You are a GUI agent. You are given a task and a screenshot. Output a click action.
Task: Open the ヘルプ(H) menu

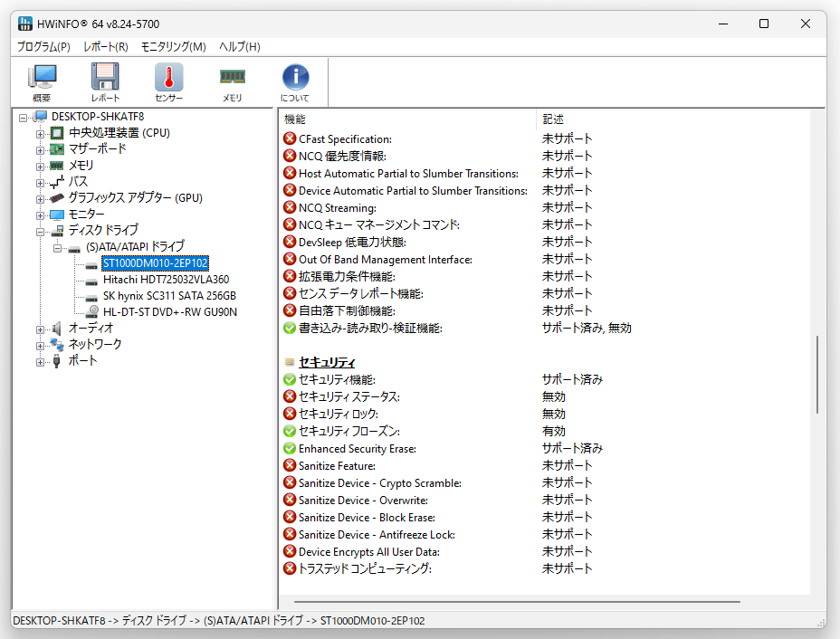(x=239, y=46)
